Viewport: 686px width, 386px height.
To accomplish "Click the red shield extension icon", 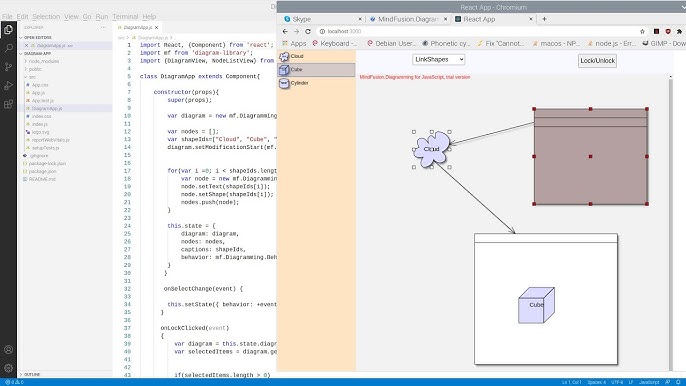I will point(668,32).
